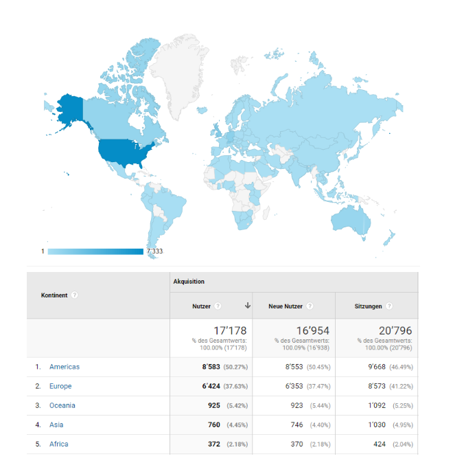Click the Asia continent link
Screen dimensions: 453x476
pyautogui.click(x=56, y=424)
